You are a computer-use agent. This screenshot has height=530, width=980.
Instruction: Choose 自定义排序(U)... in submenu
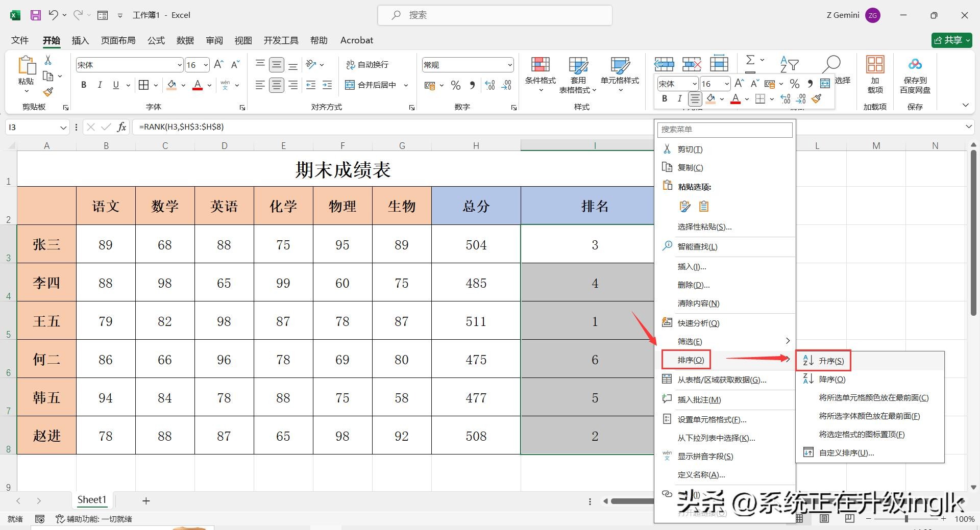point(846,452)
